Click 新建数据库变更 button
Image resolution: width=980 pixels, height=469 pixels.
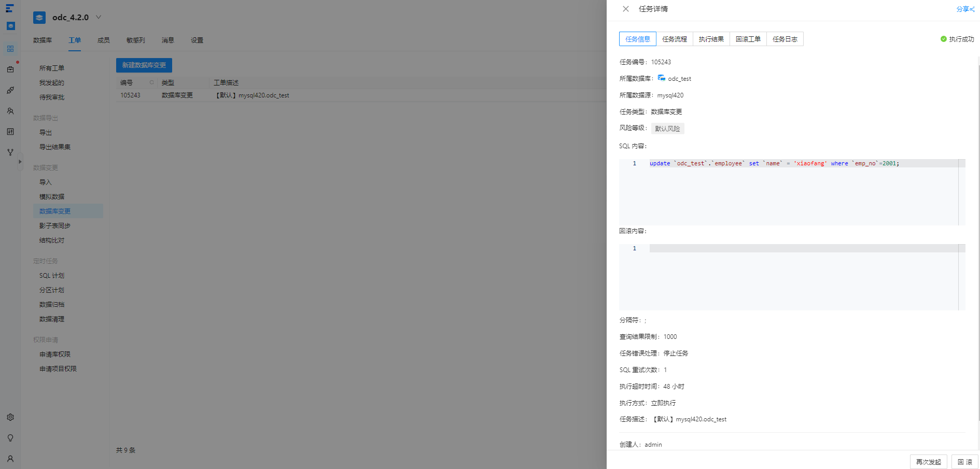point(144,65)
